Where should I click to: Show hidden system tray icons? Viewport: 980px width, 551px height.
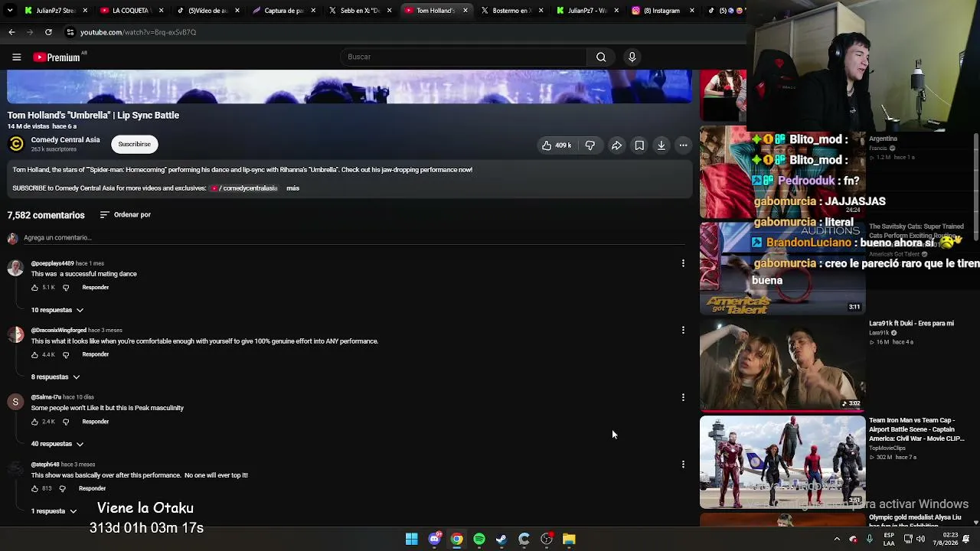(837, 540)
